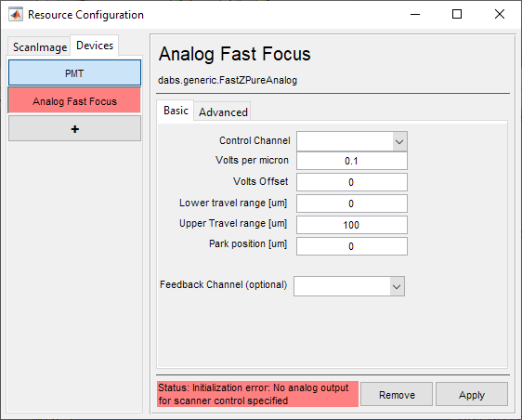Click the Apply button

pos(472,394)
